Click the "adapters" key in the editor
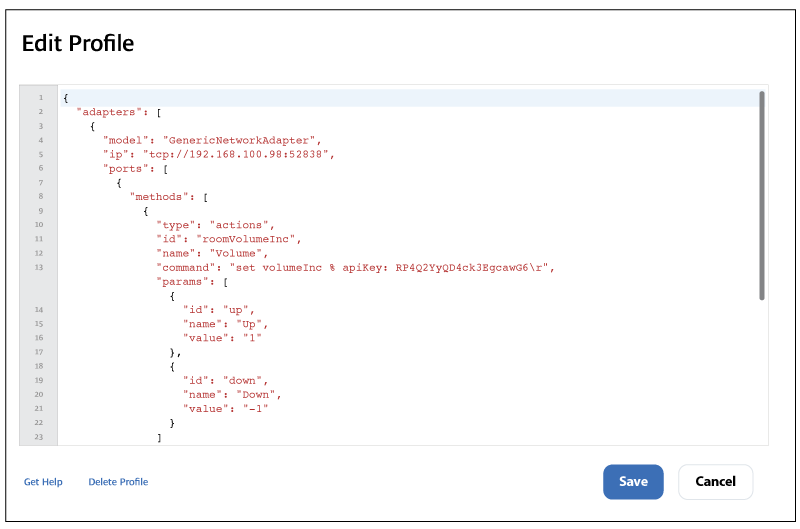This screenshot has width=800, height=529. (113, 112)
